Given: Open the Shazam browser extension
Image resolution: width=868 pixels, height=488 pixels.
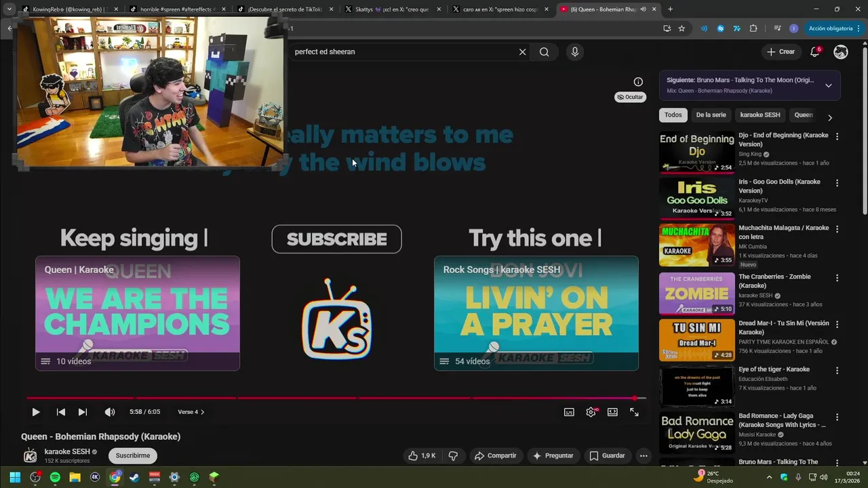Looking at the screenshot, I should [x=720, y=28].
